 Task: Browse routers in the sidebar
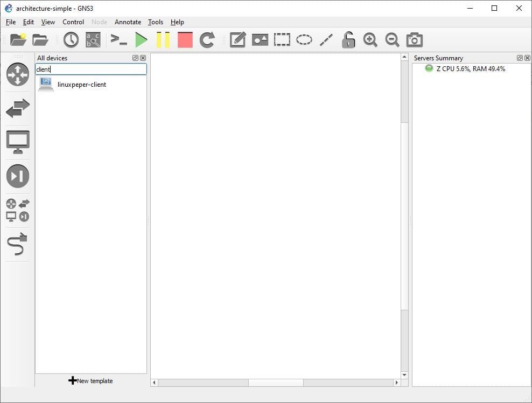[17, 74]
